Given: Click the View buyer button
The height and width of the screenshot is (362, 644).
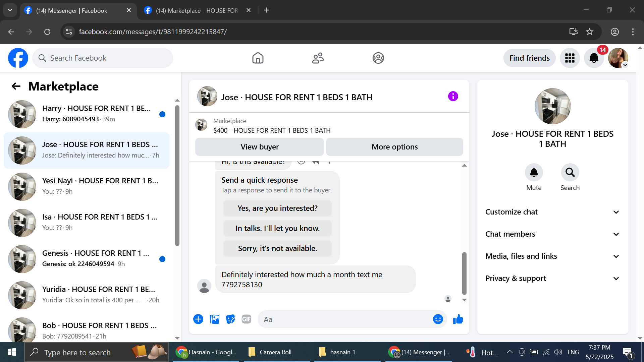Looking at the screenshot, I should pos(260,147).
